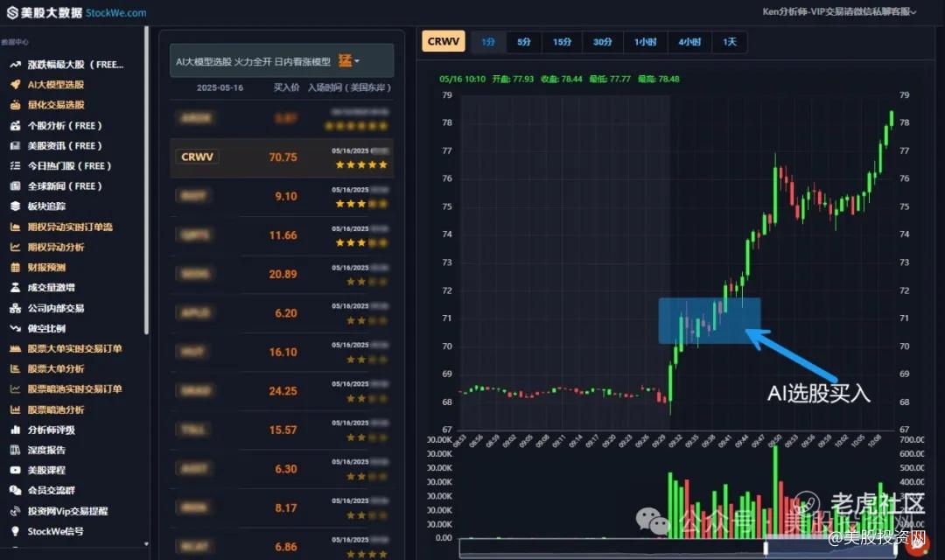Switch chart to the 15分 timeframe
Viewport: 945px width, 560px height.
pos(562,42)
